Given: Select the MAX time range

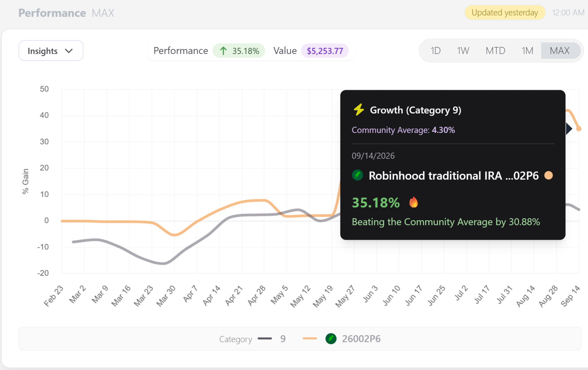Looking at the screenshot, I should [x=560, y=51].
